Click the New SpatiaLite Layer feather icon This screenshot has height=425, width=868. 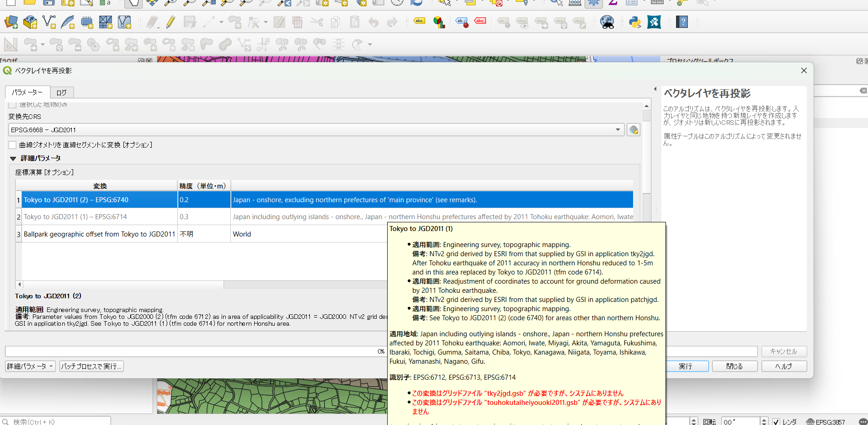[68, 22]
